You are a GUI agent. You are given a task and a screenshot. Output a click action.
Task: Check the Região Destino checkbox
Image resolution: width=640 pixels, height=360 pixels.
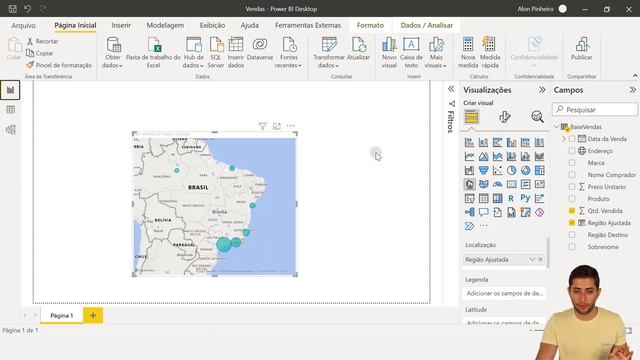[572, 235]
